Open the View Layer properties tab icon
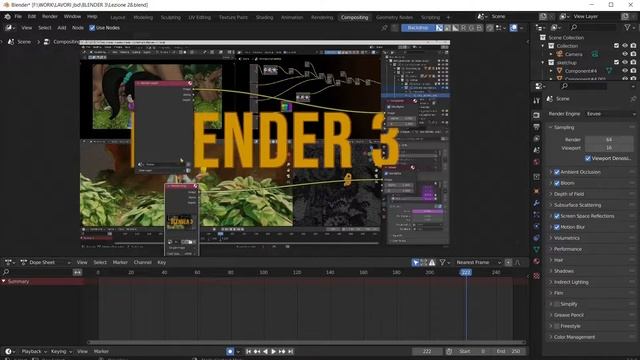 537,139
